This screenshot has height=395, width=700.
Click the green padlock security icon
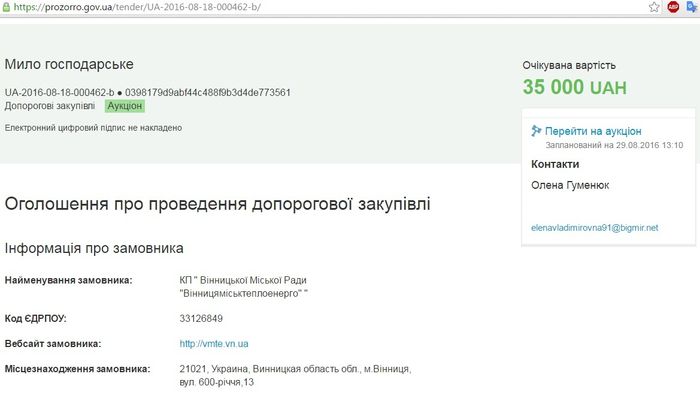click(6, 7)
